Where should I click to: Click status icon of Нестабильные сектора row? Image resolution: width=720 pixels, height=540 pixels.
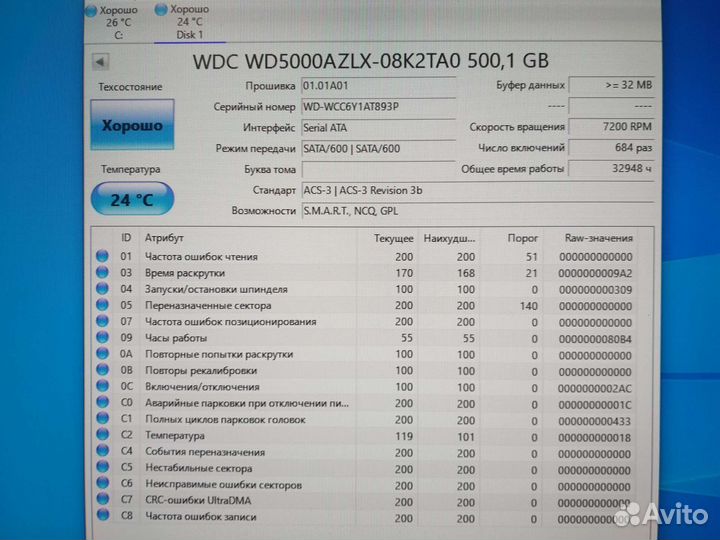[x=102, y=467]
